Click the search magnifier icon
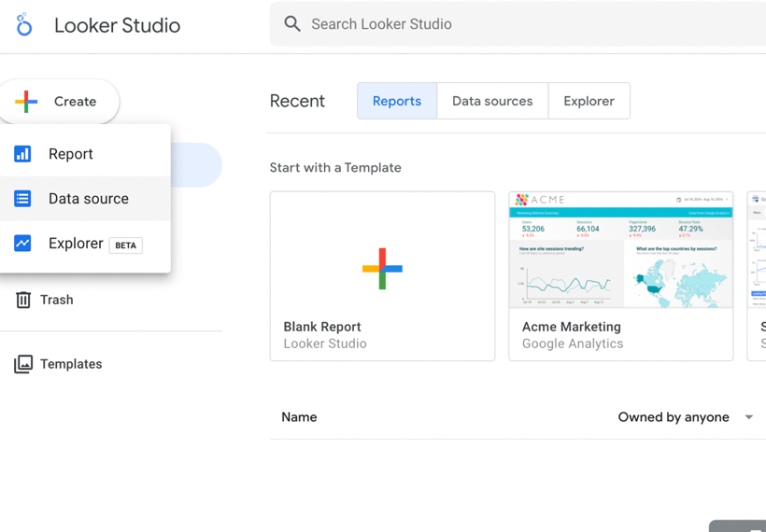766x532 pixels. coord(292,24)
